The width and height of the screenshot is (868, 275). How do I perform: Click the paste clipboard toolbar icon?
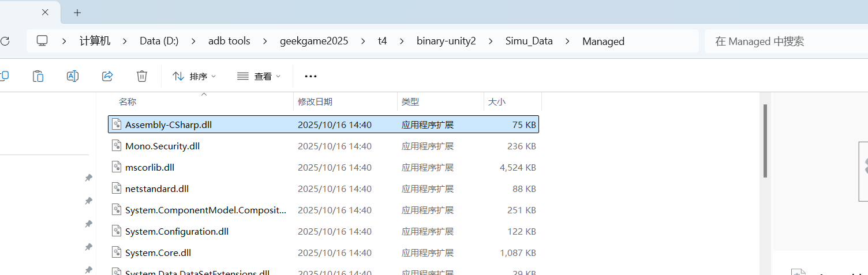(x=38, y=76)
